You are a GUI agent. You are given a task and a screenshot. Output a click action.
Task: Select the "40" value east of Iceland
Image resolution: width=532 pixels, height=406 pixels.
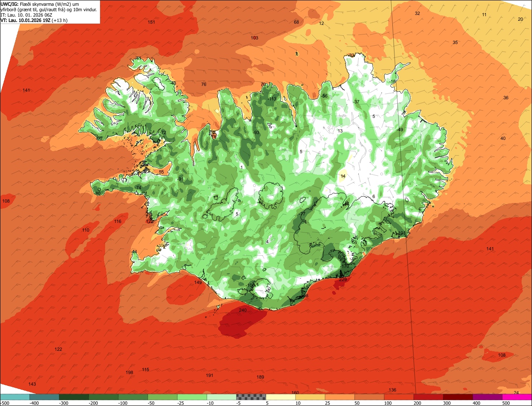click(503, 138)
